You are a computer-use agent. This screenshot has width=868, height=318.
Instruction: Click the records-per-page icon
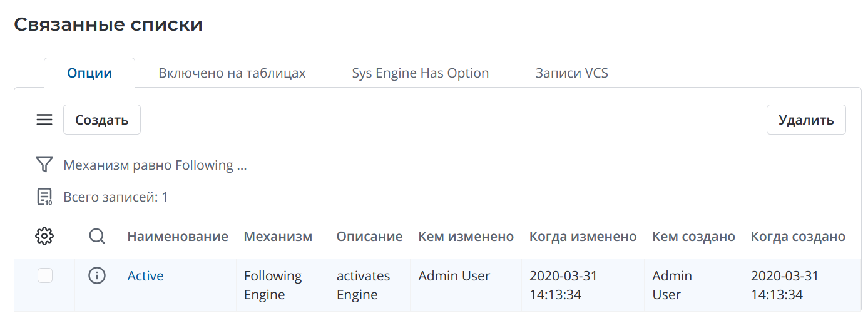44,197
